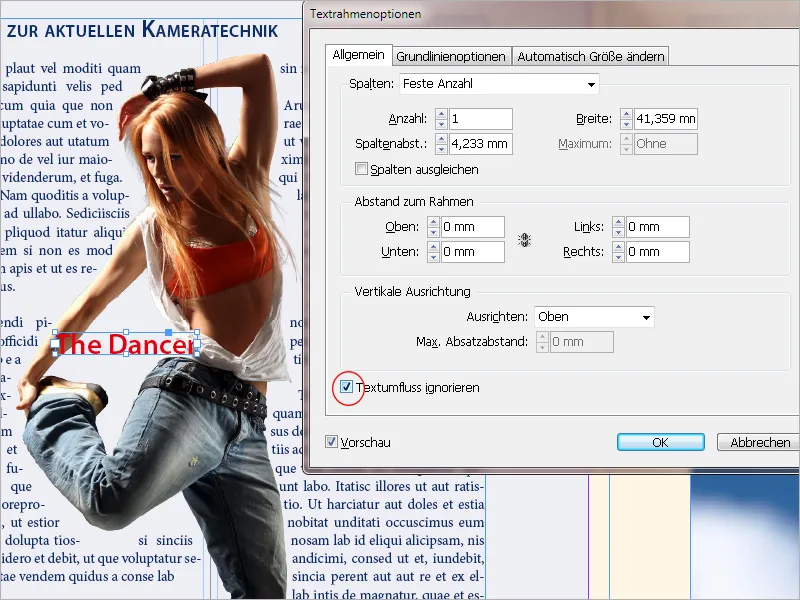
Task: Open the Ausrichten dropdown showing Oben
Action: (594, 317)
